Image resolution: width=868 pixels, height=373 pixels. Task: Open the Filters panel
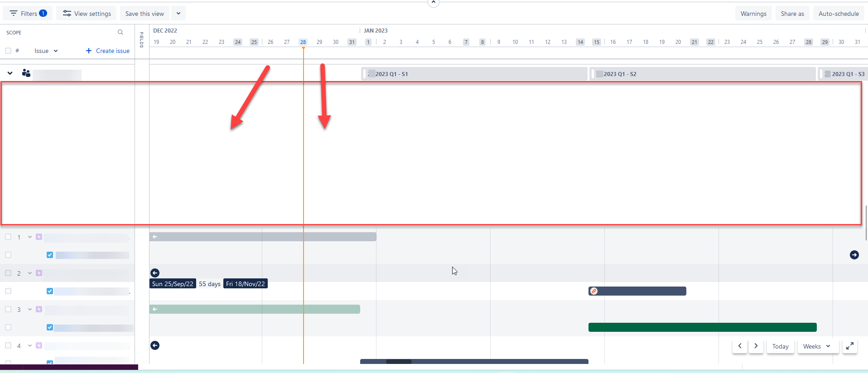(x=28, y=14)
